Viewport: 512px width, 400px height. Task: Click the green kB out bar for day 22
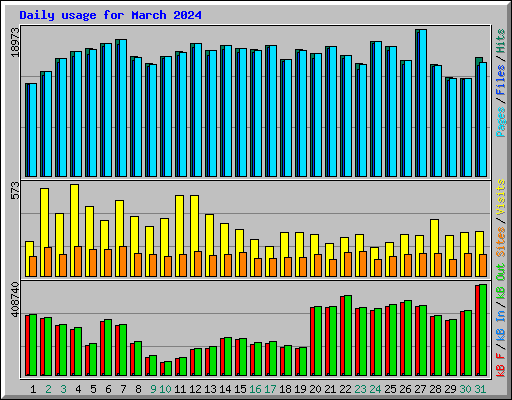coord(348,335)
